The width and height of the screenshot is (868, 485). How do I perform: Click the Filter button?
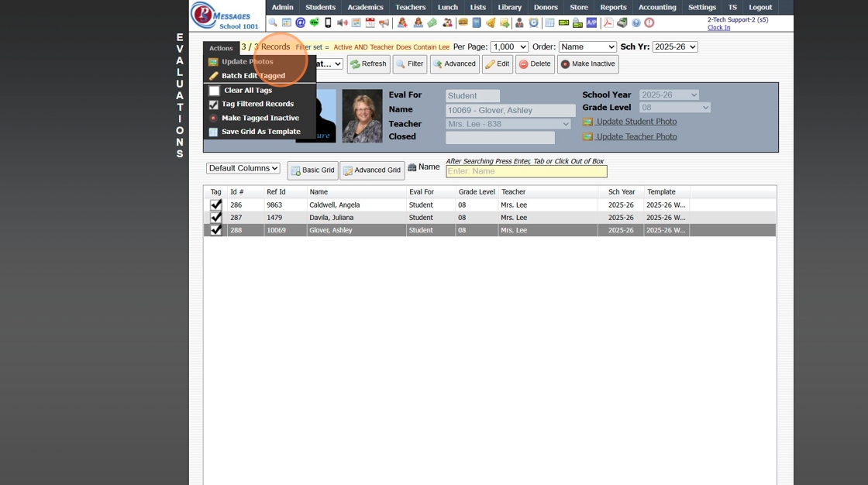tap(410, 64)
